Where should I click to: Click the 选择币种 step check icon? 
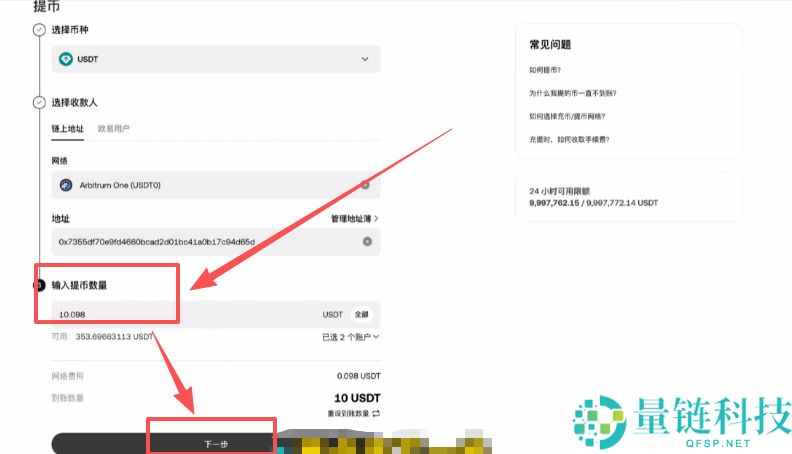click(x=39, y=30)
